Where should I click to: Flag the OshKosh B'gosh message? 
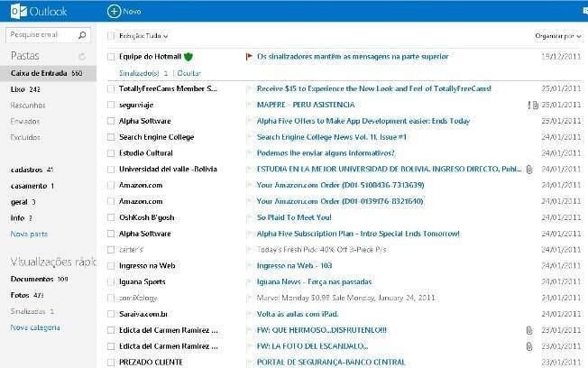[x=249, y=217]
